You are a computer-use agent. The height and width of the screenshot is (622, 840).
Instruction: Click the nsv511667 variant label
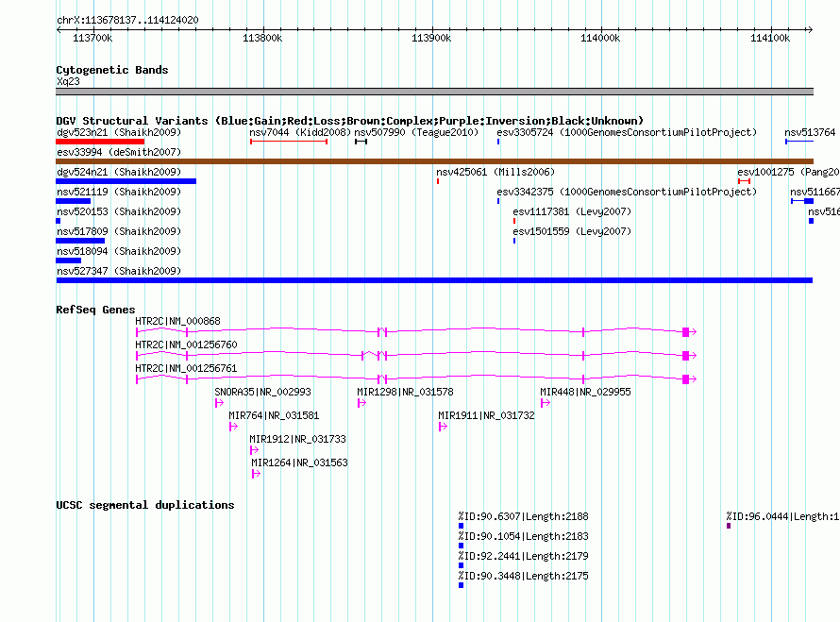[x=815, y=192]
